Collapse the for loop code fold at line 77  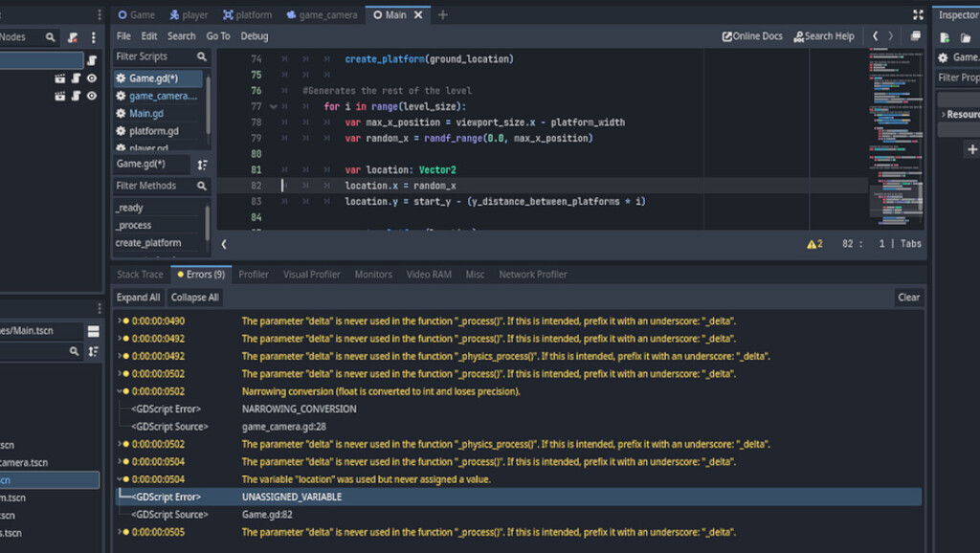coord(271,105)
